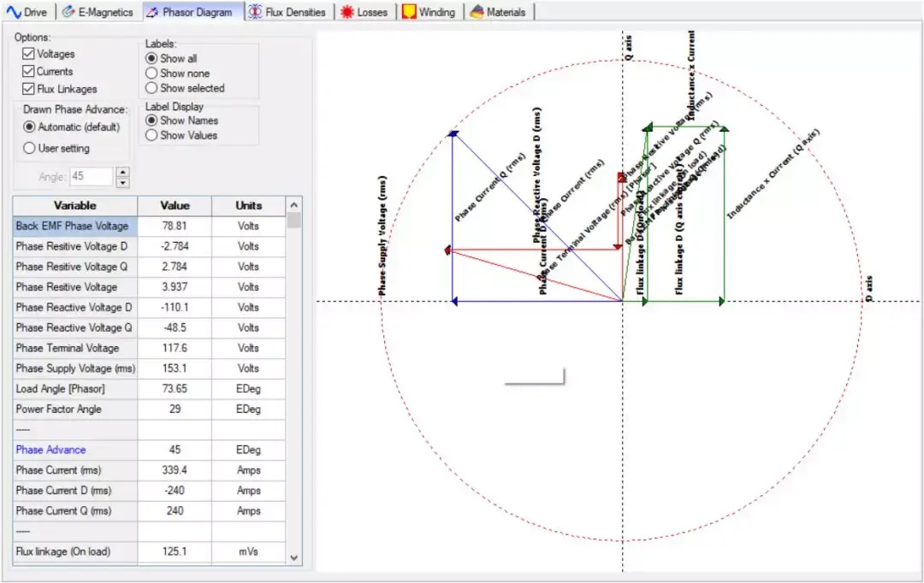Switch to the E-Magnetics tab
924x583 pixels.
tap(98, 12)
